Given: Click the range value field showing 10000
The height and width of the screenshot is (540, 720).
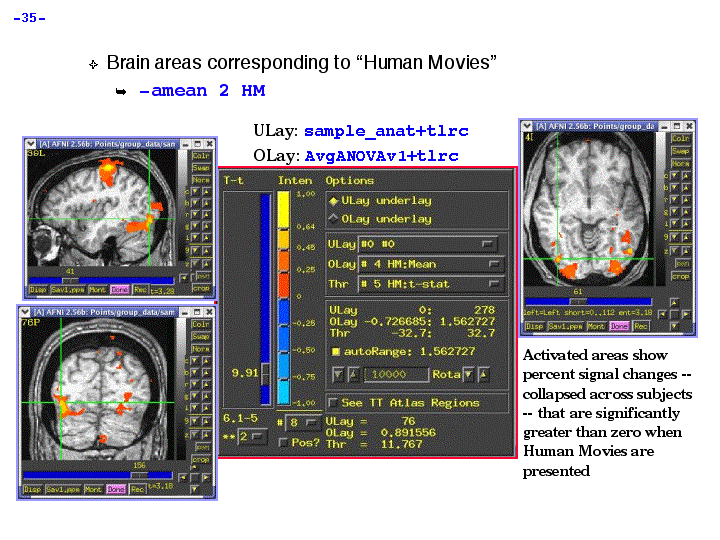Looking at the screenshot, I should [x=395, y=374].
